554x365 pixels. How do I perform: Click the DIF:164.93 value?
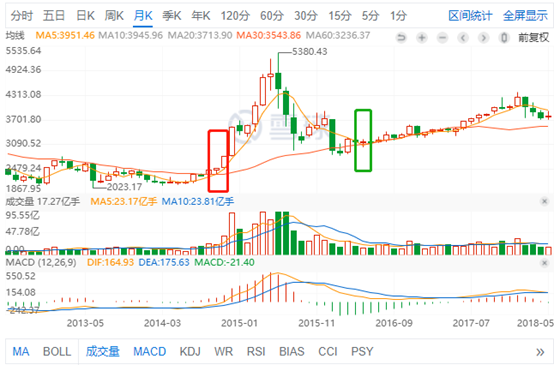tap(110, 263)
